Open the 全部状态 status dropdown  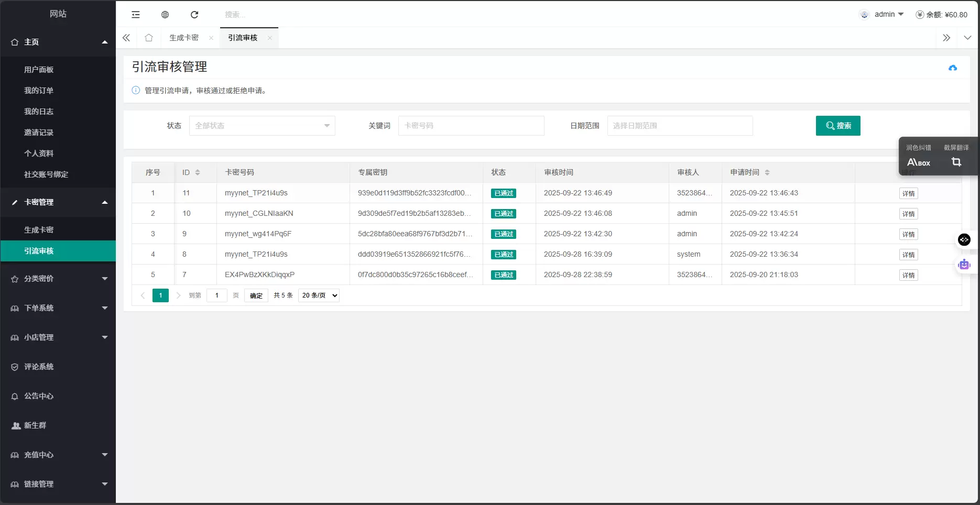click(x=262, y=126)
